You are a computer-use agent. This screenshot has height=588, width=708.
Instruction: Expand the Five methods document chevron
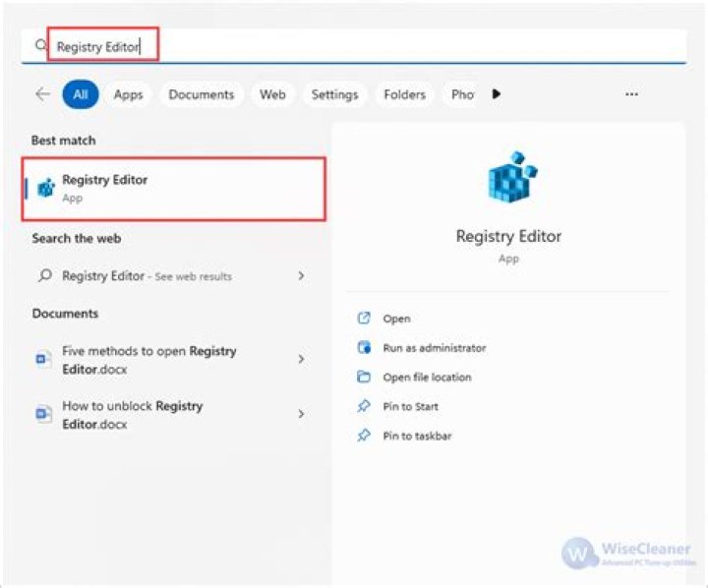coord(301,359)
